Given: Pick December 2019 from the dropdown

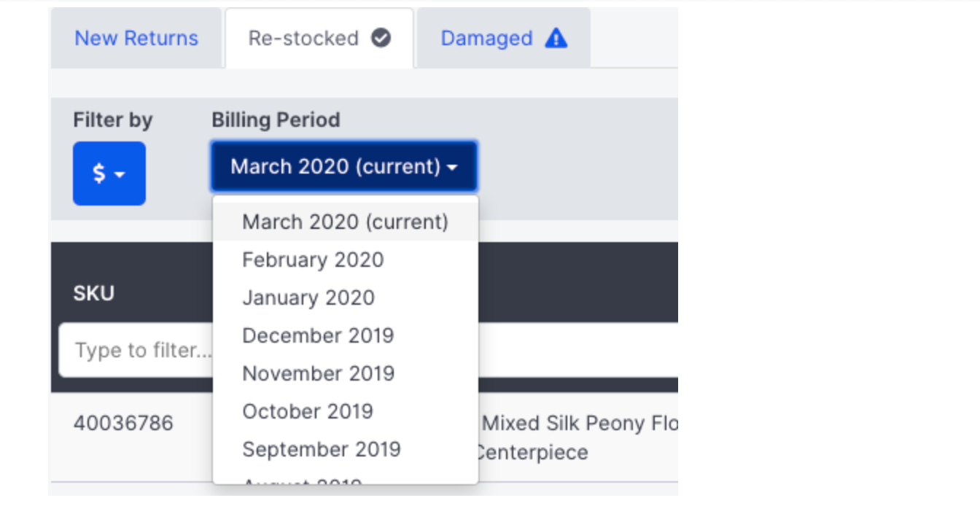Looking at the screenshot, I should [x=318, y=335].
